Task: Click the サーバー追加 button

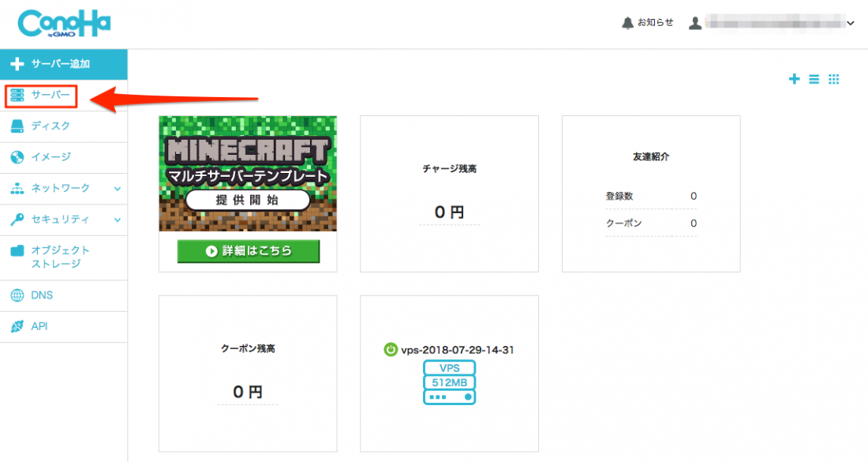Action: click(64, 64)
